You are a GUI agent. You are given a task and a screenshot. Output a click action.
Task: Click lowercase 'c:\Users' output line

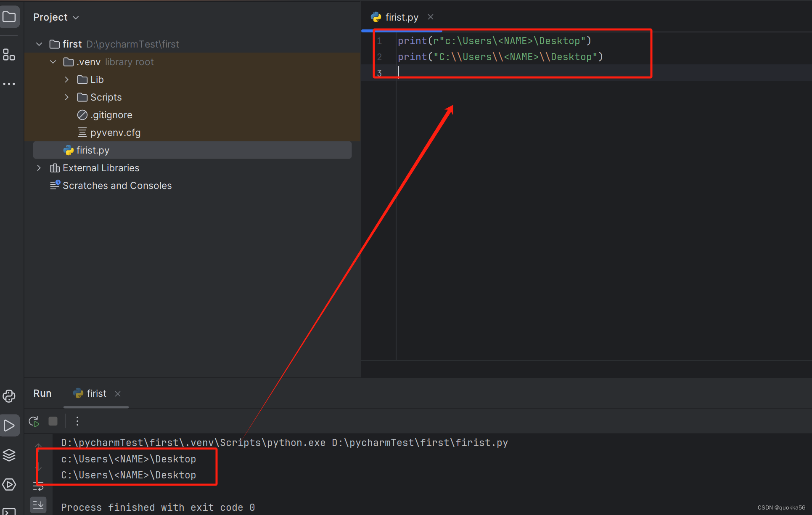[128, 459]
